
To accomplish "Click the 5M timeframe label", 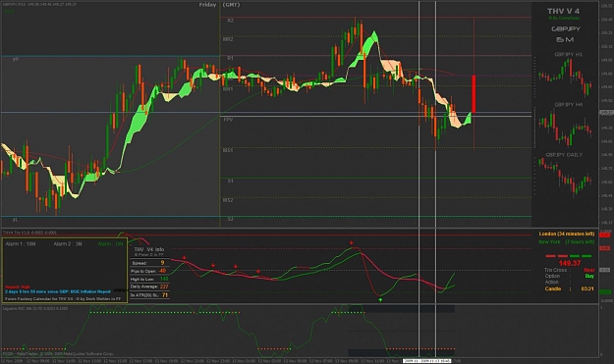I will (565, 39).
